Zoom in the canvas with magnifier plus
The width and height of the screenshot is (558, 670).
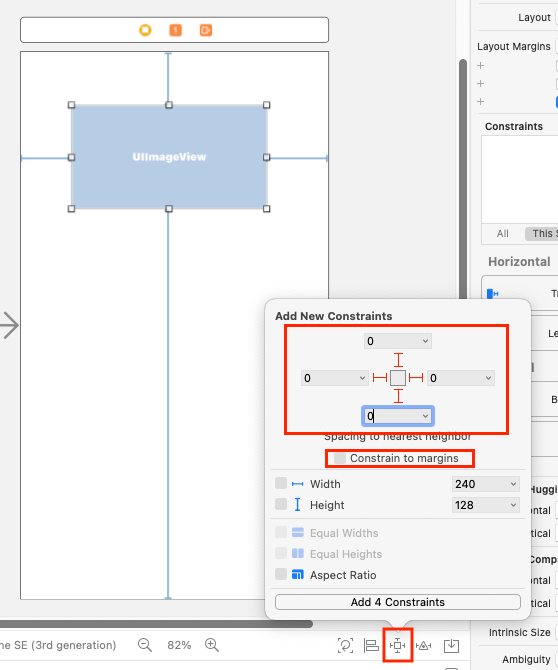pyautogui.click(x=212, y=645)
